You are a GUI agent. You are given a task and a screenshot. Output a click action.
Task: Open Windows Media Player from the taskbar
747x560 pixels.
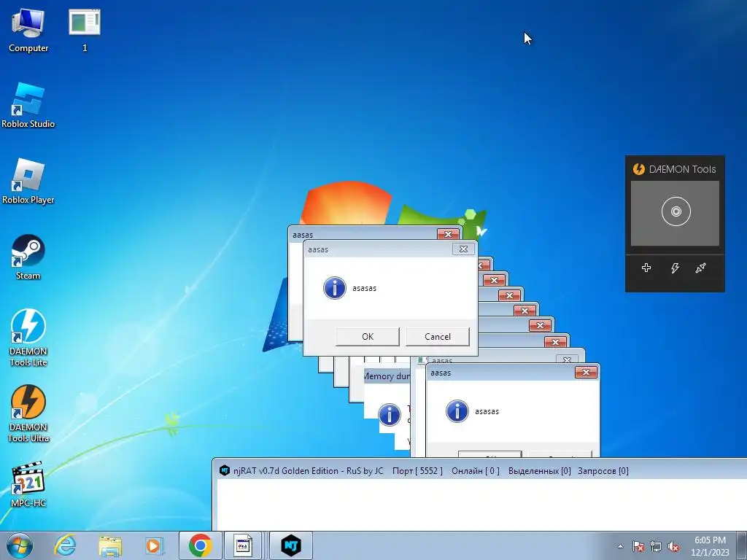[x=154, y=545]
